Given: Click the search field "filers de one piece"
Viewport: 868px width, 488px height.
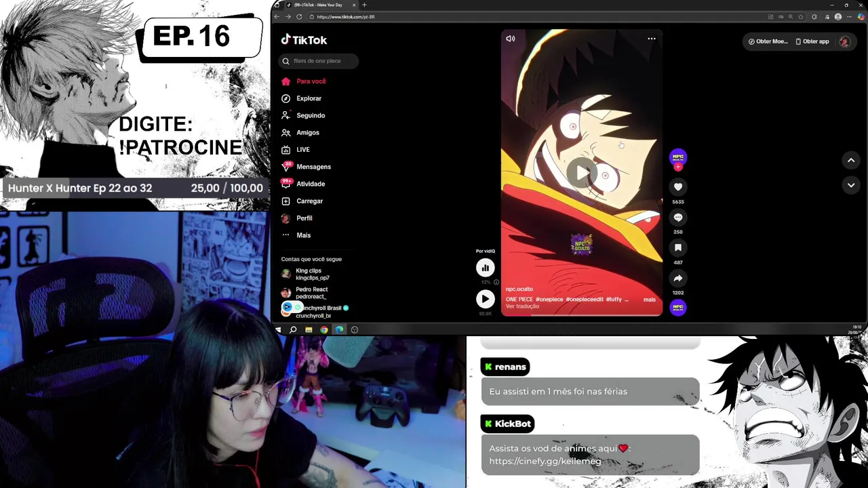Looking at the screenshot, I should (x=319, y=61).
